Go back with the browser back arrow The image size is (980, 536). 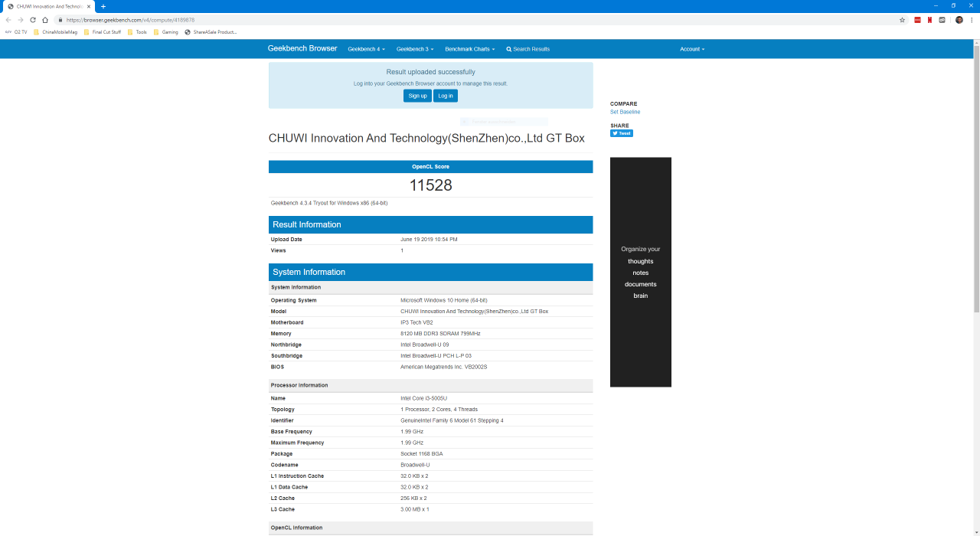(8, 20)
